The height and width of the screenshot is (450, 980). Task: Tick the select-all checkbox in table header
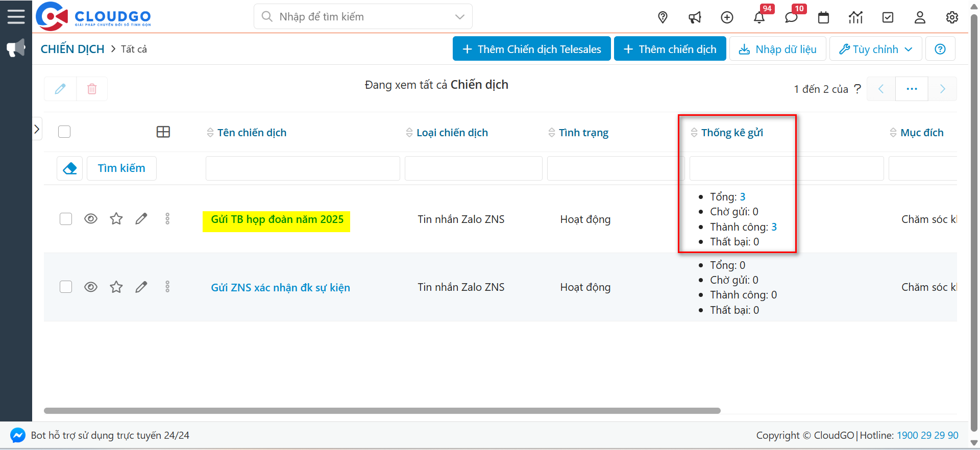pos(64,132)
